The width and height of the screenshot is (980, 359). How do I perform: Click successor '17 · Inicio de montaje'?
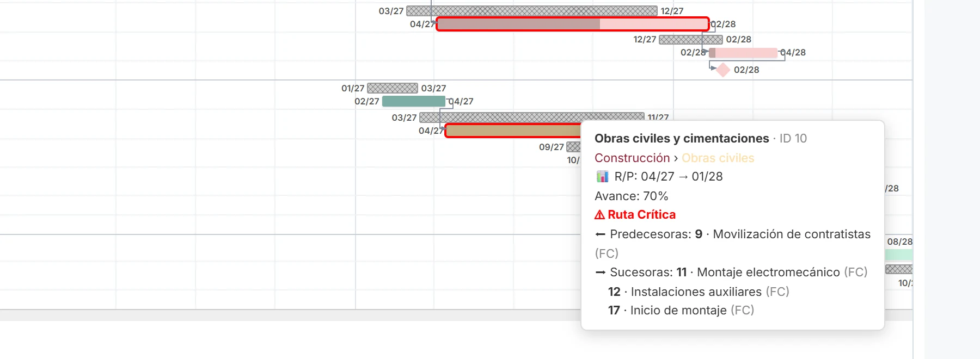[x=667, y=311]
